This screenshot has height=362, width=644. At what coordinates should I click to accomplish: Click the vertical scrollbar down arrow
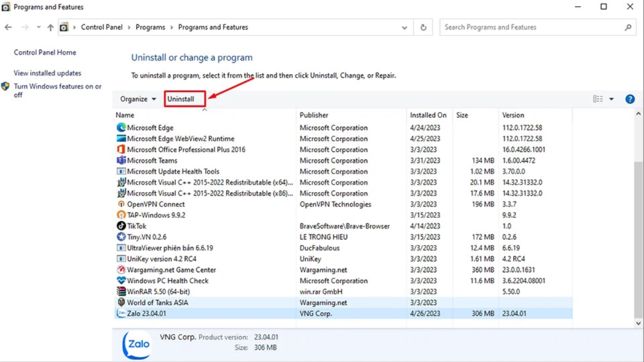click(x=639, y=323)
